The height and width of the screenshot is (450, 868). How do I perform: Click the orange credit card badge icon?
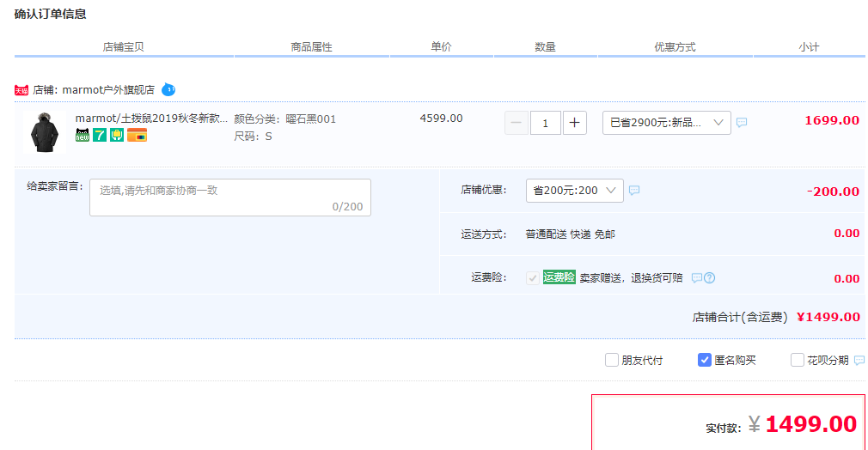point(137,135)
